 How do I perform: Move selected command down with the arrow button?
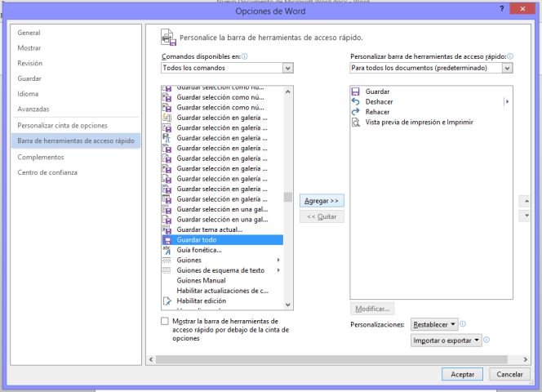(526, 216)
